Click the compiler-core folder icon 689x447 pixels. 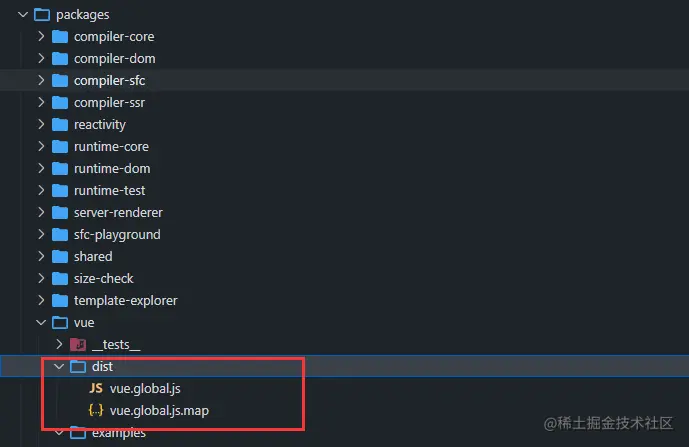60,36
